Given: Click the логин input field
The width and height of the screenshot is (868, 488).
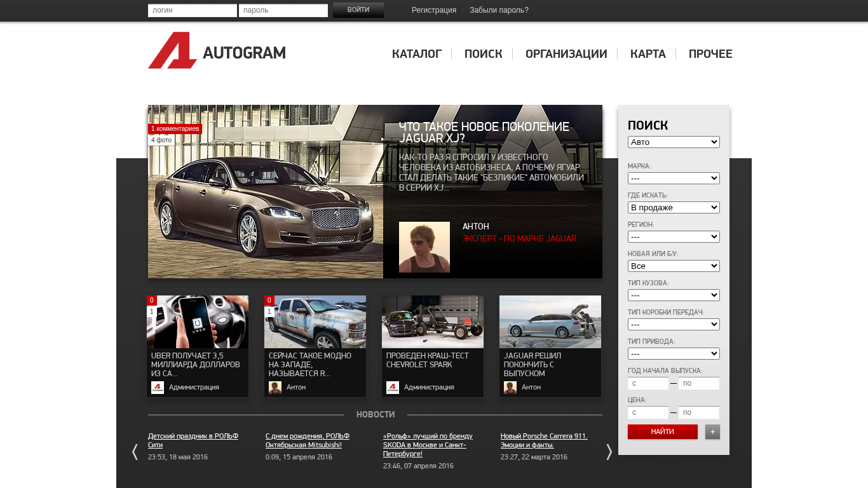Looking at the screenshot, I should click(x=192, y=11).
